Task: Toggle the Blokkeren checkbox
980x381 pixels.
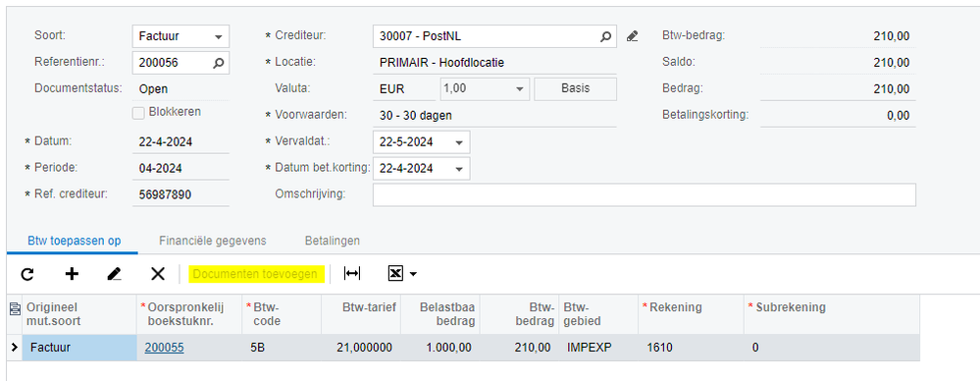Action: pyautogui.click(x=138, y=113)
